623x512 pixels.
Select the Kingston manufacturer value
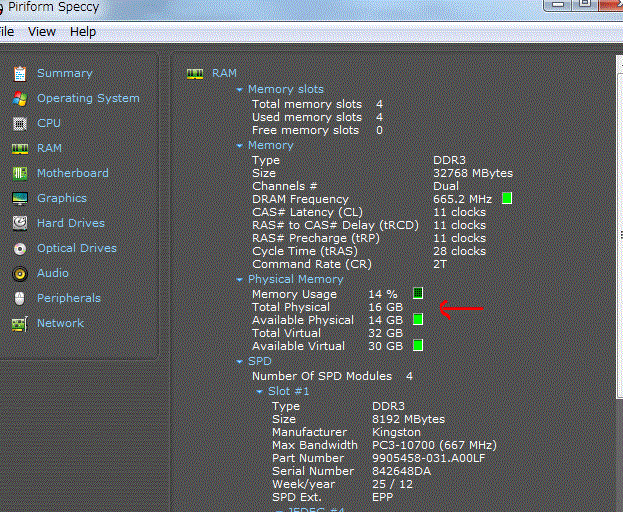point(396,432)
